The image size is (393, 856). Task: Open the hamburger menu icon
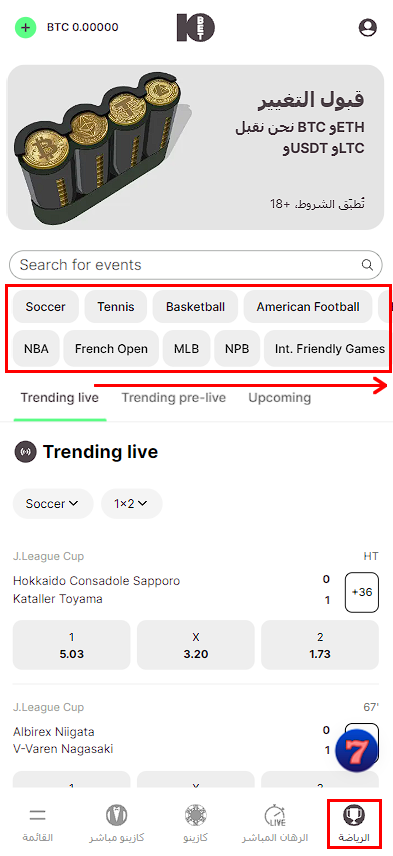point(38,815)
